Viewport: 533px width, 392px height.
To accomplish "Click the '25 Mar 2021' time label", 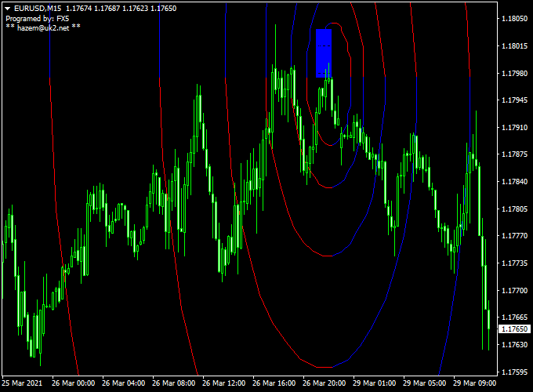I will [22, 383].
